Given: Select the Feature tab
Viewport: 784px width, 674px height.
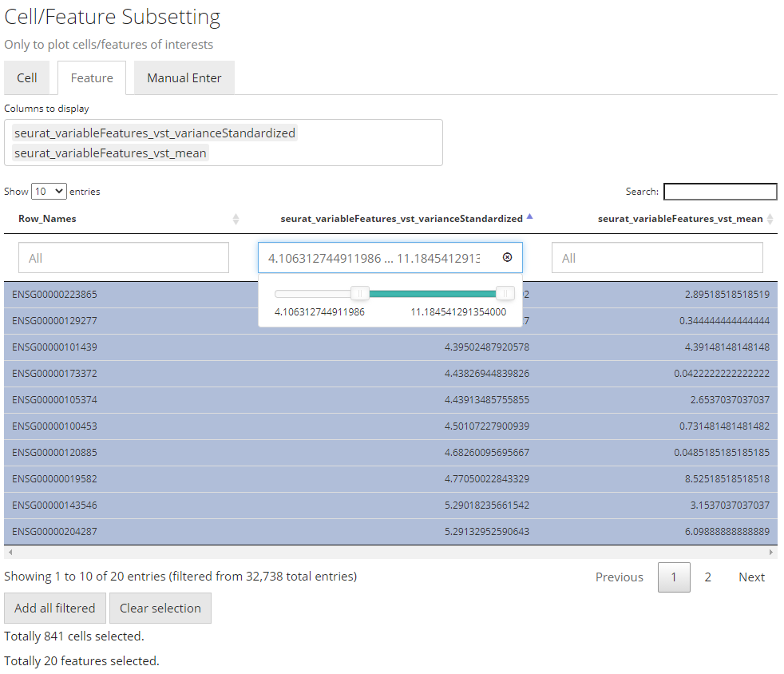Looking at the screenshot, I should click(92, 78).
